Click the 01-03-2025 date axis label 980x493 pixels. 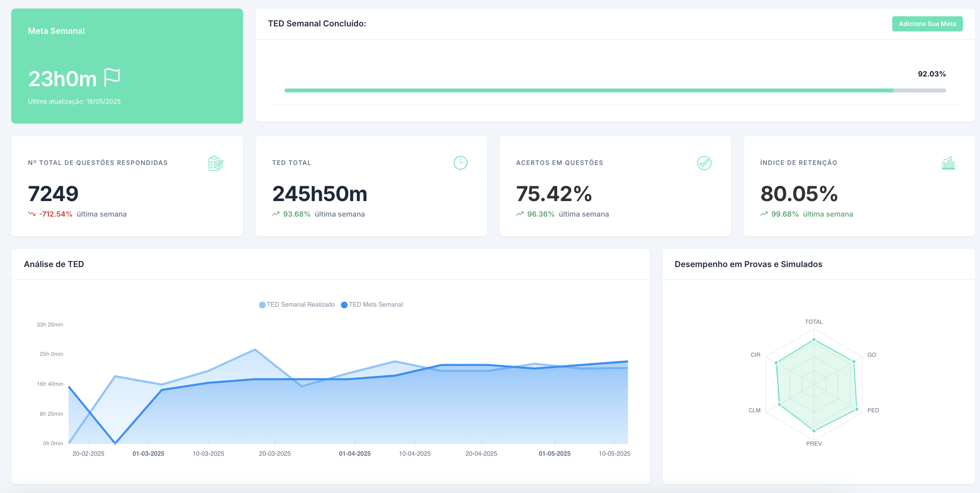148,453
